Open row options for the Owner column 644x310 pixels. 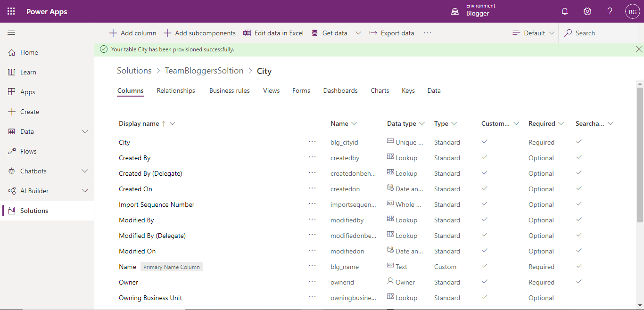pos(312,282)
